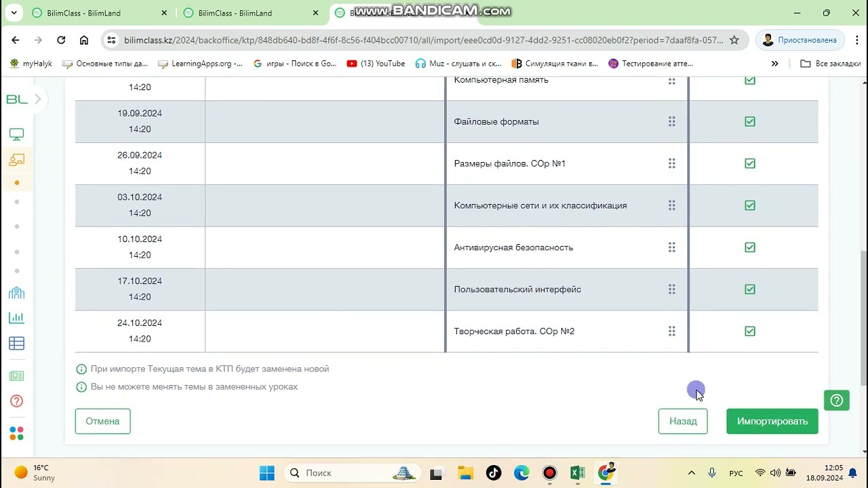The height and width of the screenshot is (488, 868).
Task: Bookmark this page with the star icon
Action: (x=734, y=40)
